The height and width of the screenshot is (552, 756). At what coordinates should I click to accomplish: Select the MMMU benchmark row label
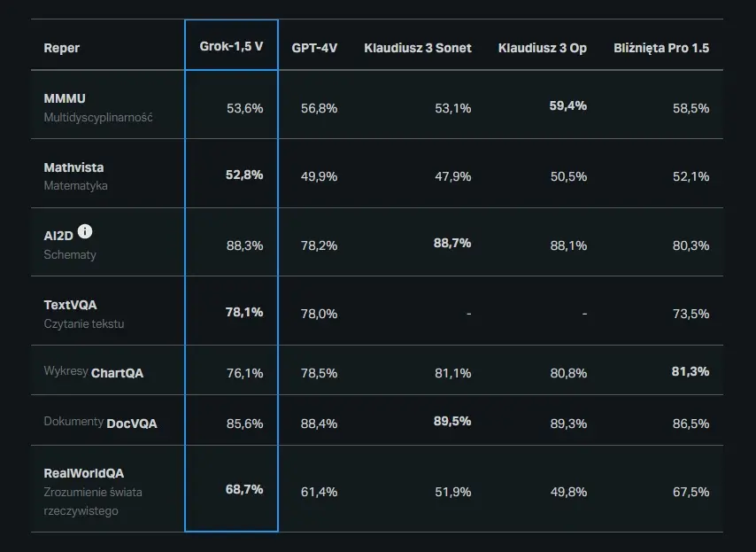click(65, 98)
